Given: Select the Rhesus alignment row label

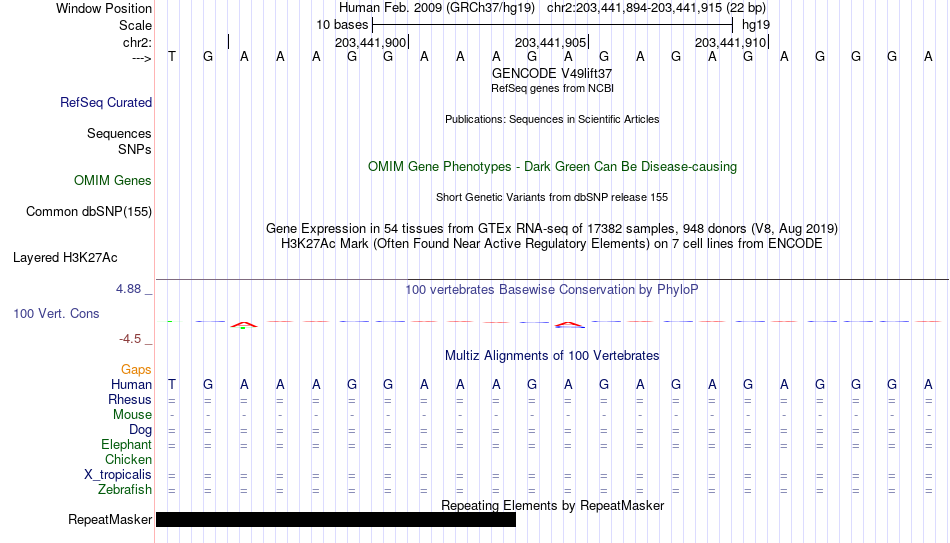Looking at the screenshot, I should pos(130,400).
